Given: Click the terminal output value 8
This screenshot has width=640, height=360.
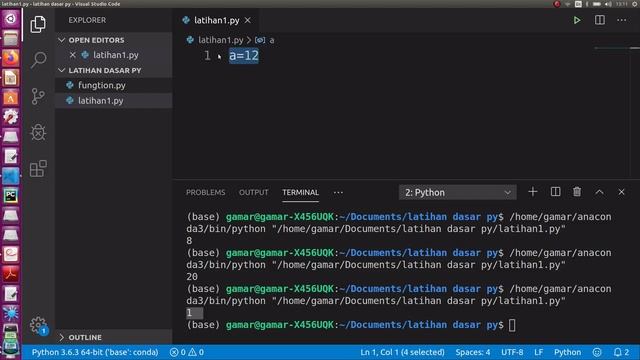Looking at the screenshot, I should coord(189,241).
